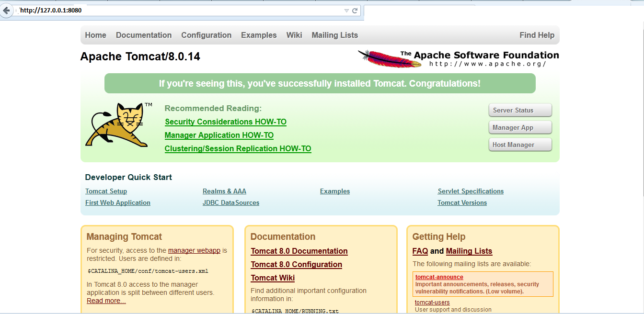Open the Documentation menu item
Screen dimensions: 644x314
tap(143, 35)
